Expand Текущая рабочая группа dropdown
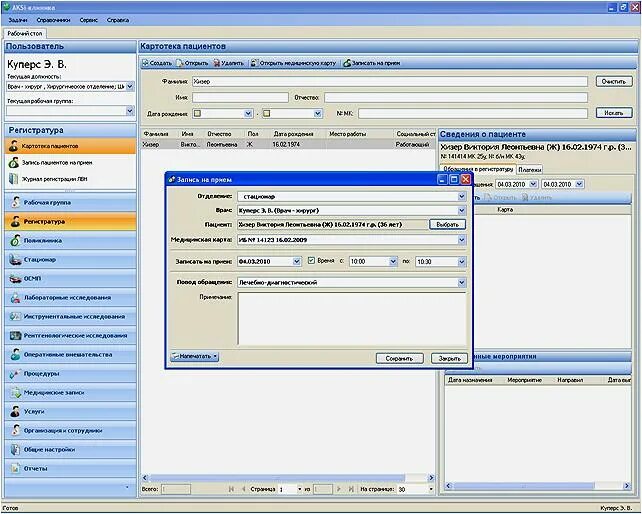The image size is (642, 514). (x=130, y=111)
